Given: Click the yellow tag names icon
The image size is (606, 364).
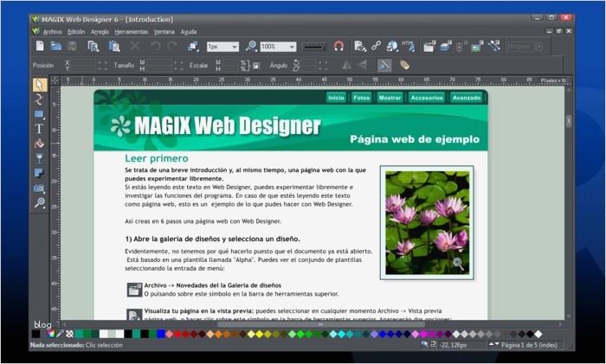Looking at the screenshot, I should point(404,65).
